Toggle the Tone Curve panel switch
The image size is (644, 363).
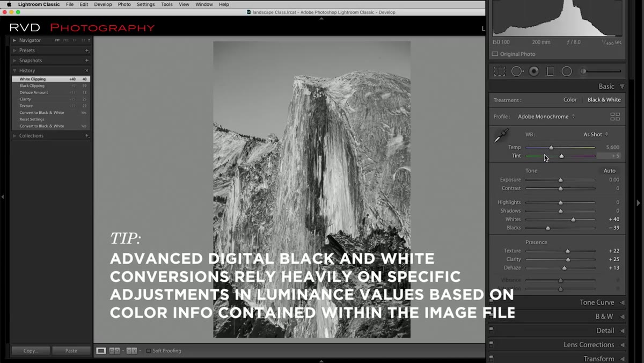click(x=491, y=302)
